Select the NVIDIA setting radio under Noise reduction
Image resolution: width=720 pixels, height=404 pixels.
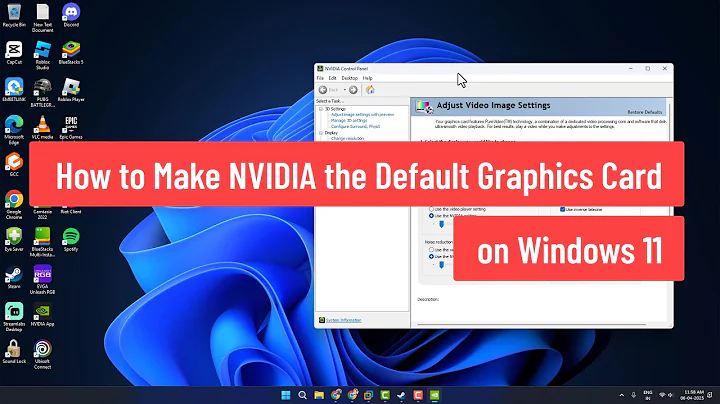(x=431, y=256)
